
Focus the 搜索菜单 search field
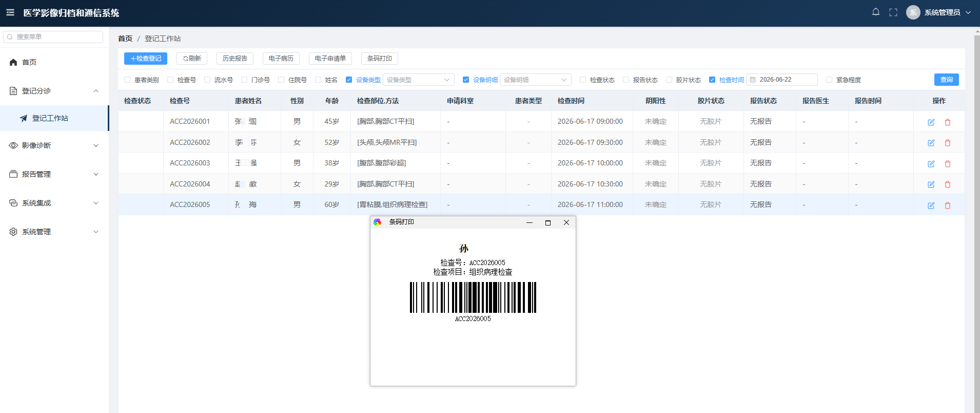pyautogui.click(x=53, y=37)
